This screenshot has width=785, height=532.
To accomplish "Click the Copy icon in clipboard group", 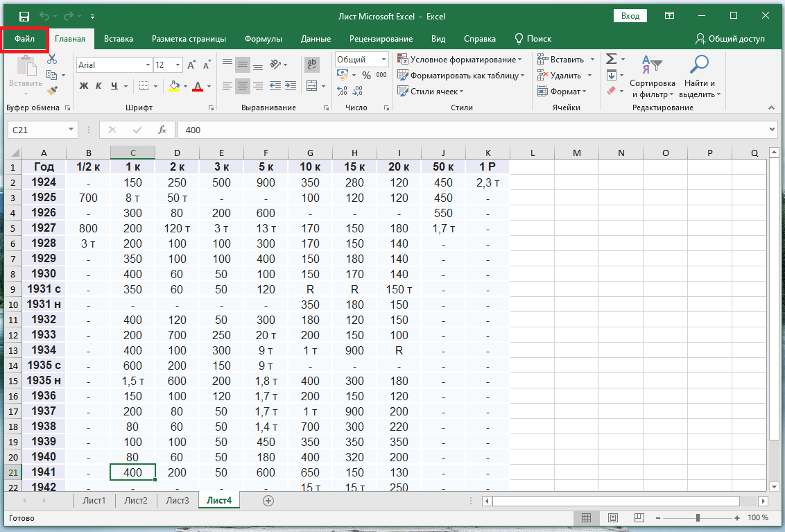I will click(51, 75).
